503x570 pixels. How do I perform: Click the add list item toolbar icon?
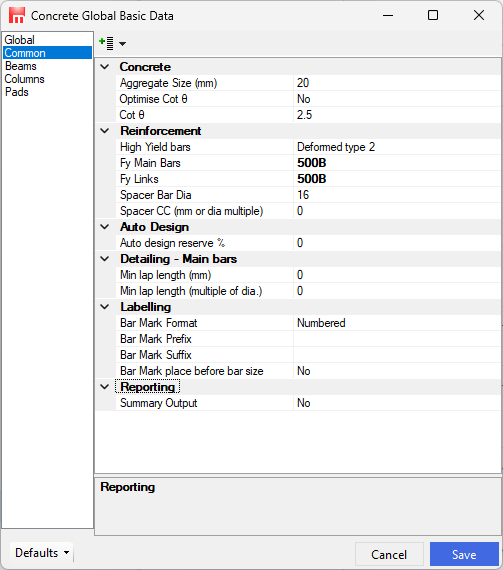click(x=106, y=43)
